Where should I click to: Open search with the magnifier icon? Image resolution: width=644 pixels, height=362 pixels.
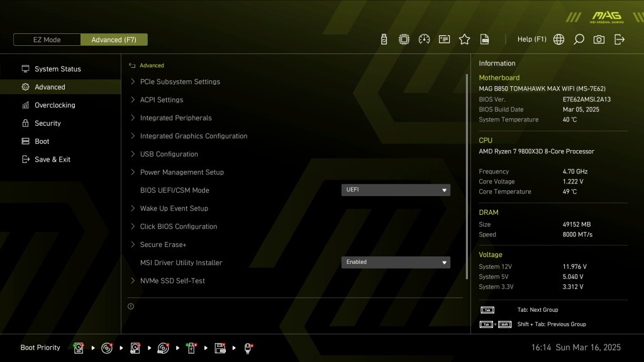point(579,40)
